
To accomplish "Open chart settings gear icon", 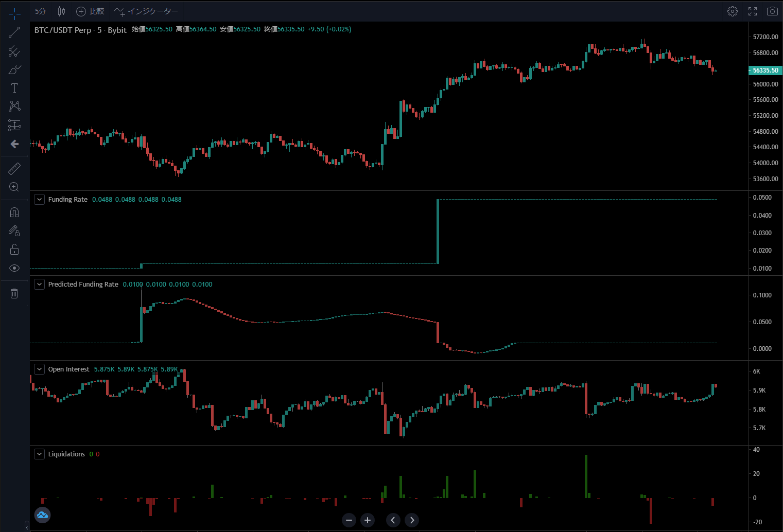I will [x=733, y=11].
